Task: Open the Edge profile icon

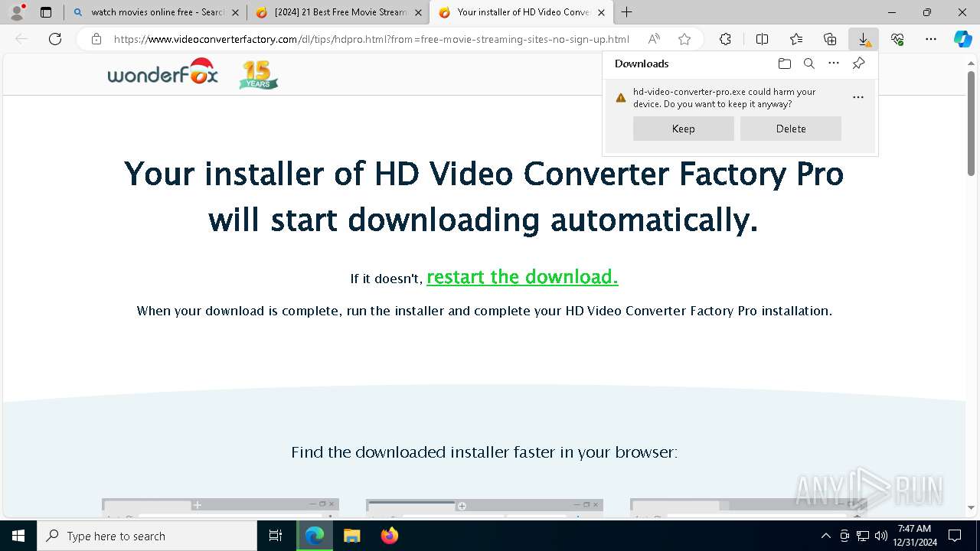Action: 17,12
